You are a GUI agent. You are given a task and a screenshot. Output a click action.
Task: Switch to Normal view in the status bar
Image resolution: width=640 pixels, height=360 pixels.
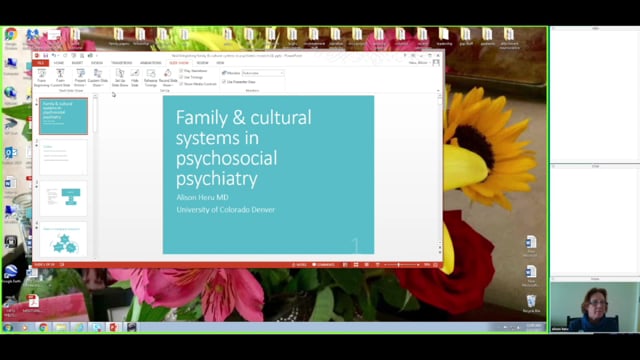(345, 265)
